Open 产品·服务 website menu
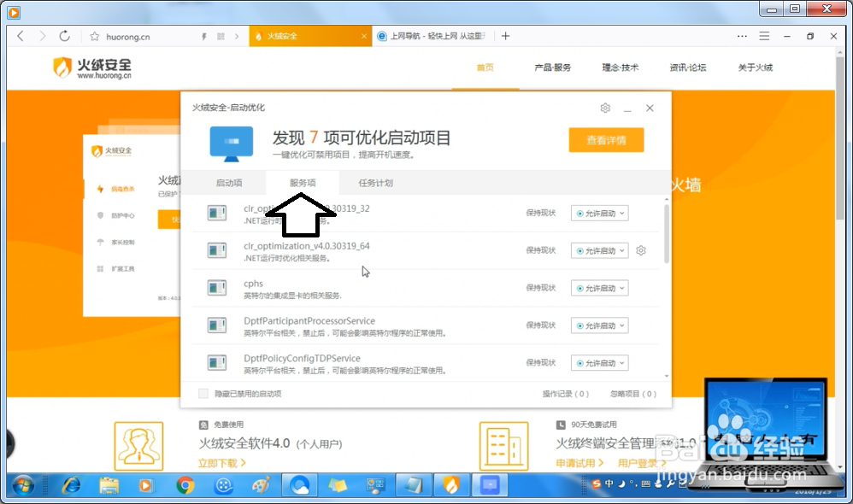The image size is (853, 504). click(553, 67)
